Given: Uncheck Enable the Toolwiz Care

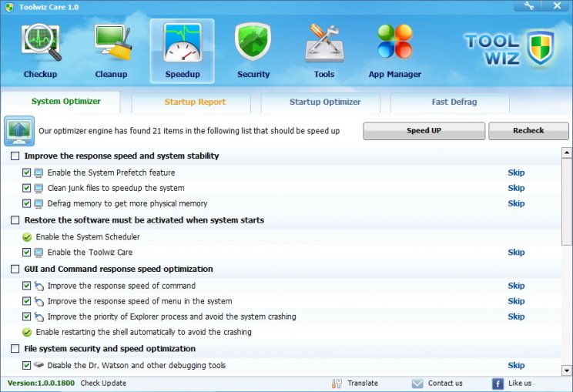Looking at the screenshot, I should coord(26,252).
